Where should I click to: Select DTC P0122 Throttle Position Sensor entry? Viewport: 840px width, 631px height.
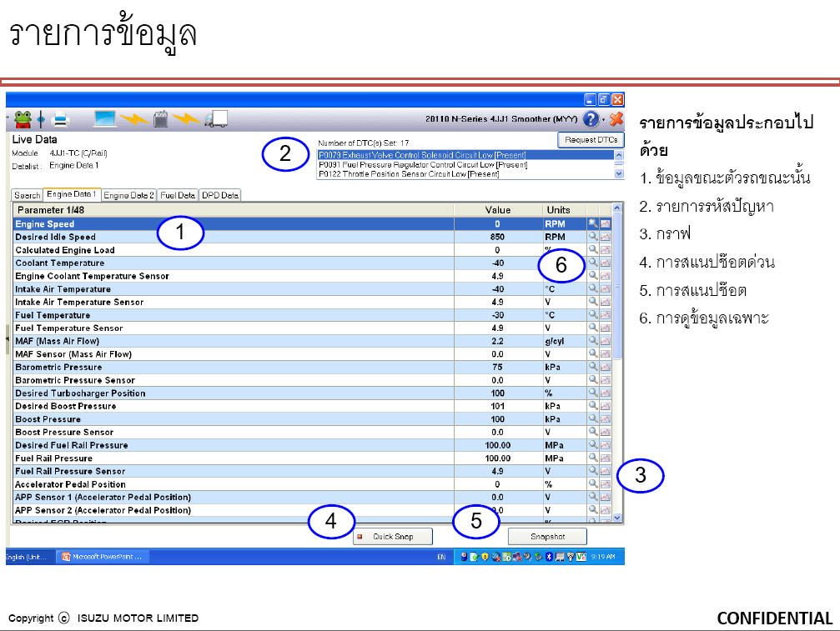pos(465,174)
